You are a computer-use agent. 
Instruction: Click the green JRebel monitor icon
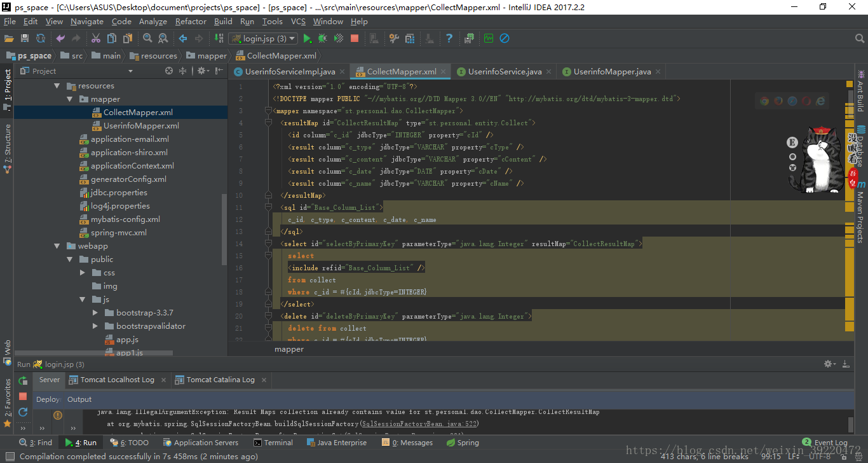[488, 38]
